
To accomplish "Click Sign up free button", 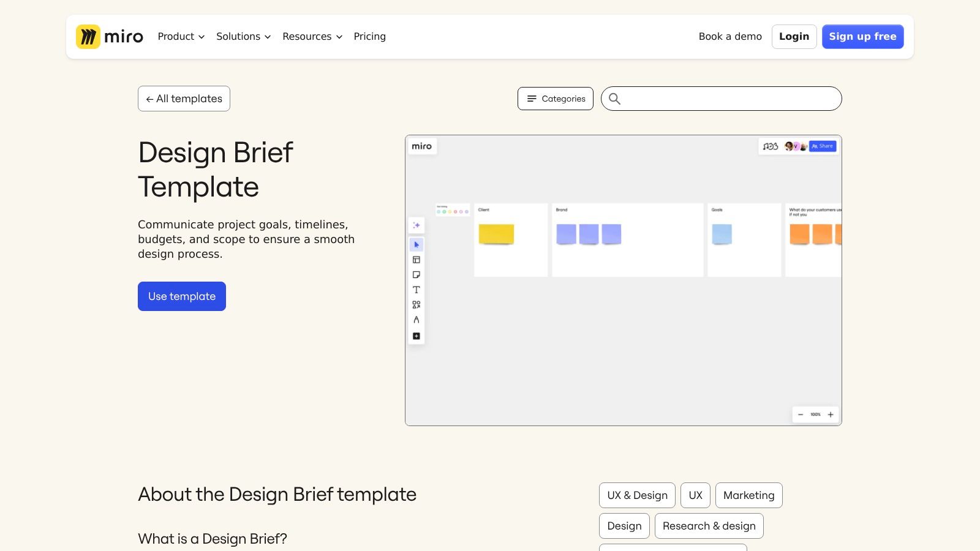I will (862, 37).
